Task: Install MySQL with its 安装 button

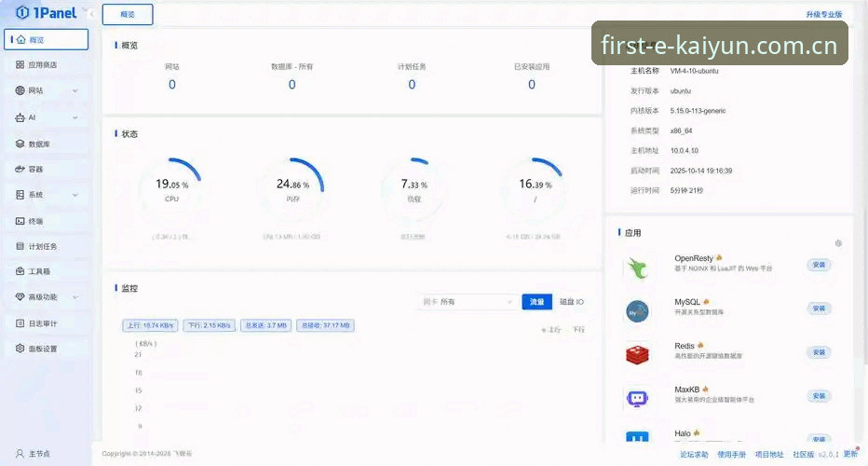Action: 819,308
